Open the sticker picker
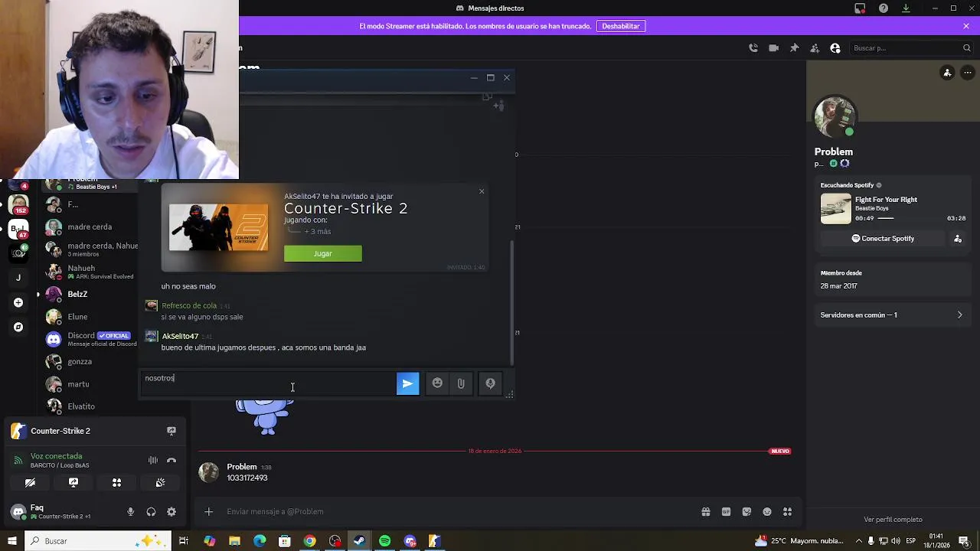 [746, 512]
